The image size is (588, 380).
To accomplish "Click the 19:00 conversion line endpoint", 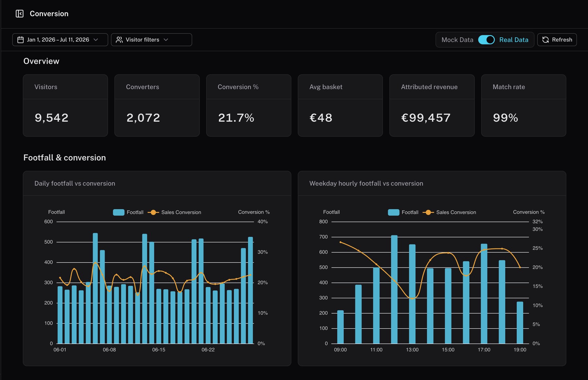I will [520, 268].
